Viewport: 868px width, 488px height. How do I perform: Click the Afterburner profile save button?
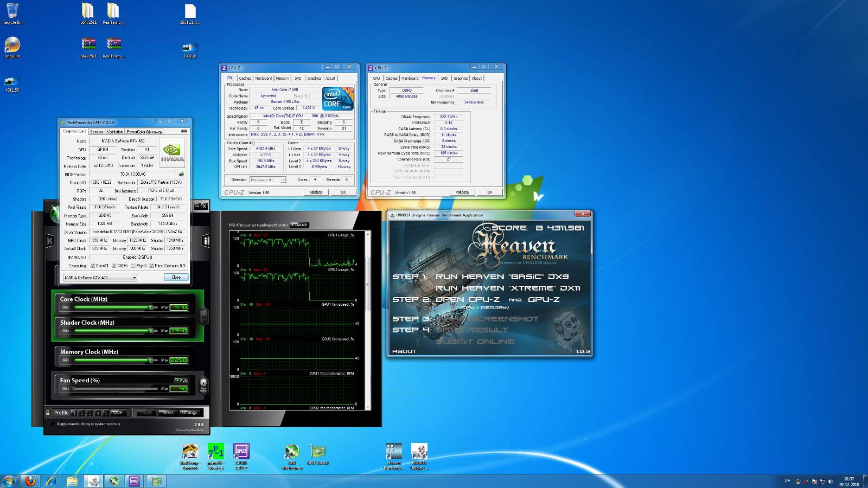click(117, 413)
